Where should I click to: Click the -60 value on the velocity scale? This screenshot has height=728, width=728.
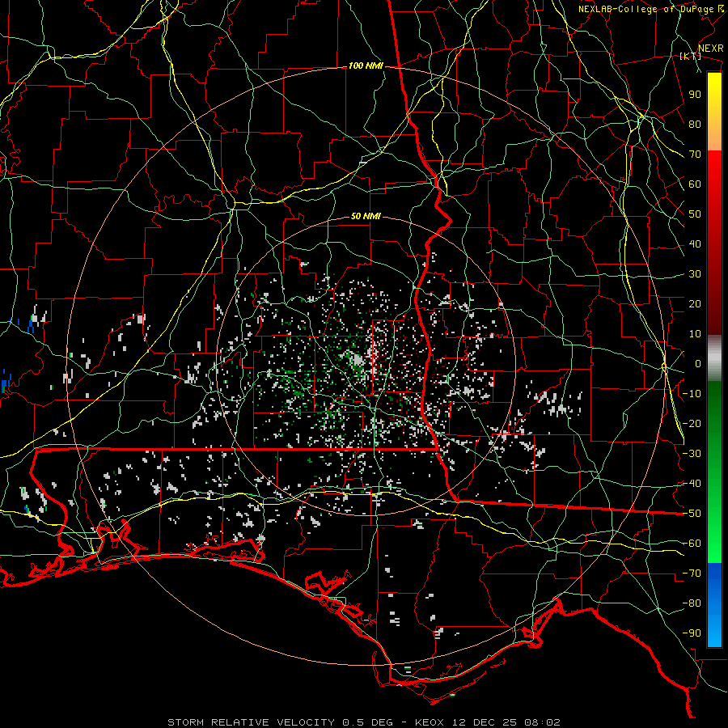[692, 544]
